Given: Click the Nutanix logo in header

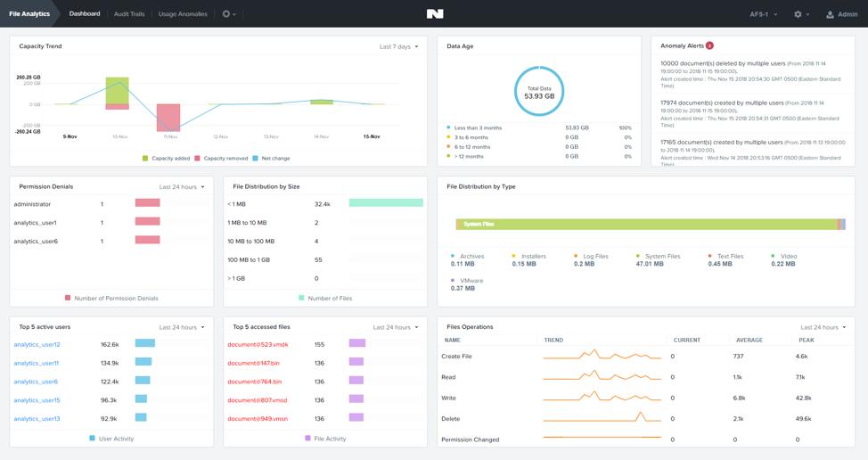Looking at the screenshot, I should 435,14.
